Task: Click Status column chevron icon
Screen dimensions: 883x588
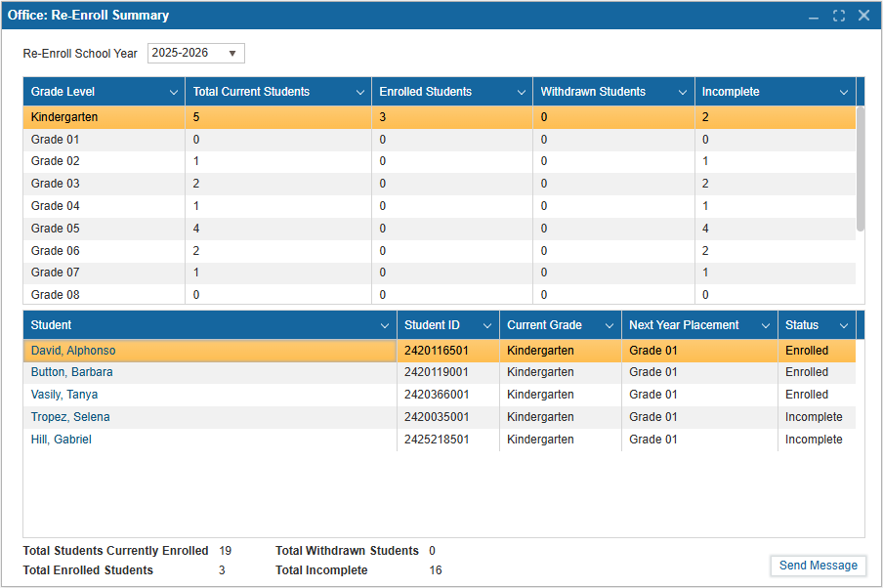Action: pos(844,325)
